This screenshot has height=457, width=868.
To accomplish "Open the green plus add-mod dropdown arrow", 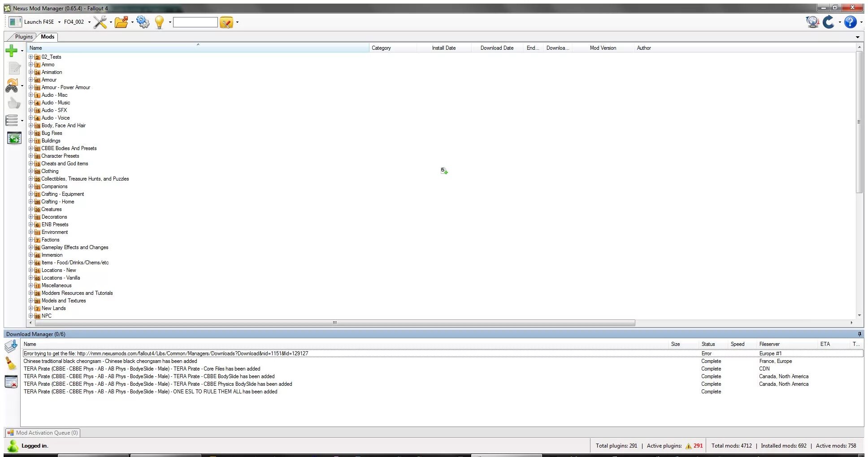I will pyautogui.click(x=22, y=51).
